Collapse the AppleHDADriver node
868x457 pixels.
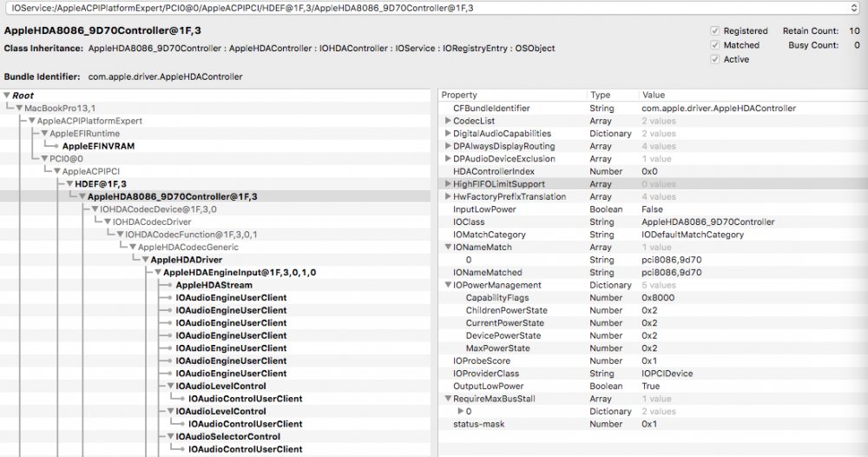pyautogui.click(x=146, y=260)
